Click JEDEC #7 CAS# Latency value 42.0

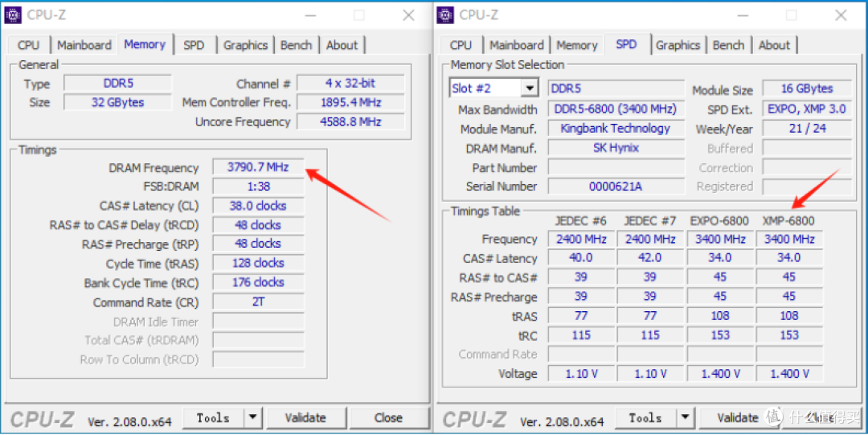point(650,258)
